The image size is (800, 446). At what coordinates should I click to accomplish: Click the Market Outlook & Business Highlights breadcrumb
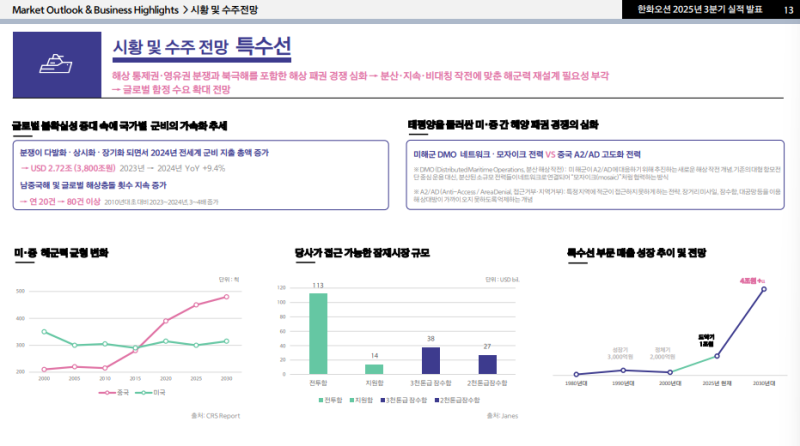91,9
